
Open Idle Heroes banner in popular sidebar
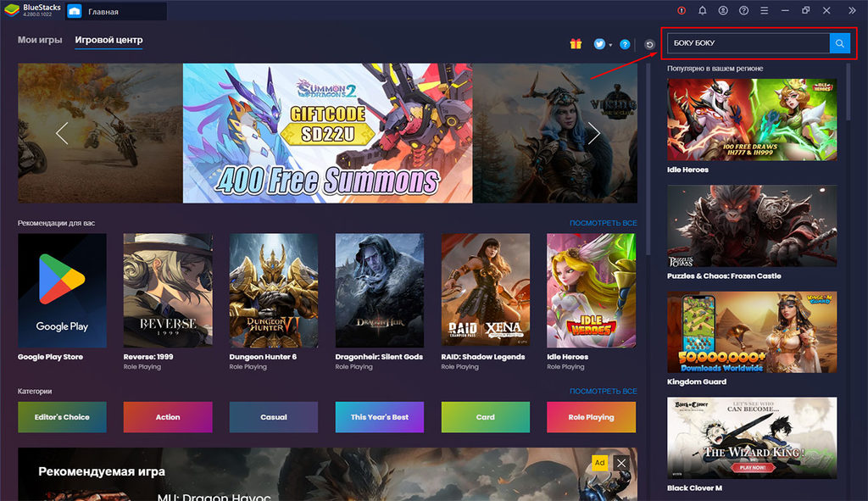pyautogui.click(x=752, y=120)
